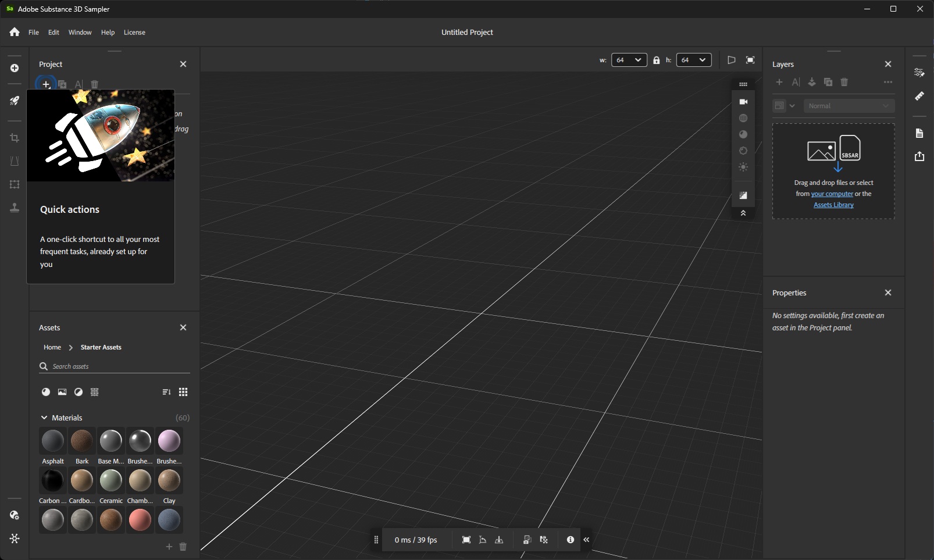Click the info icon in the status bar
The height and width of the screenshot is (560, 934).
coord(570,540)
